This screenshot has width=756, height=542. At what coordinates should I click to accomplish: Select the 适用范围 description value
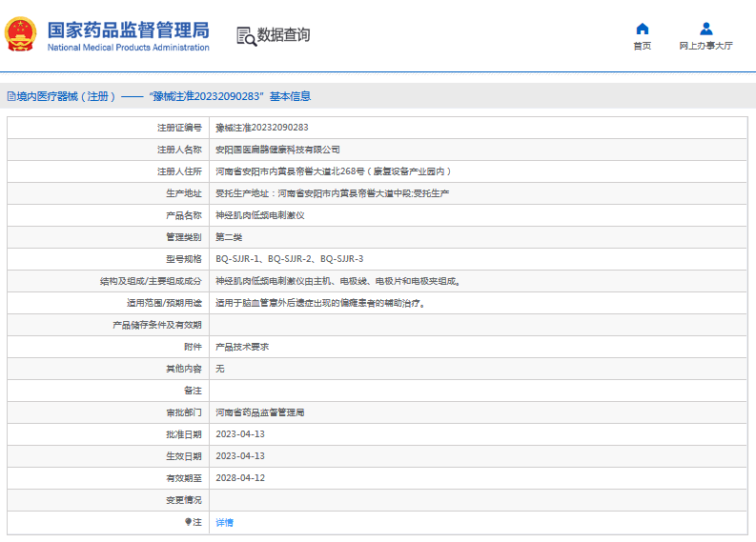(320, 303)
